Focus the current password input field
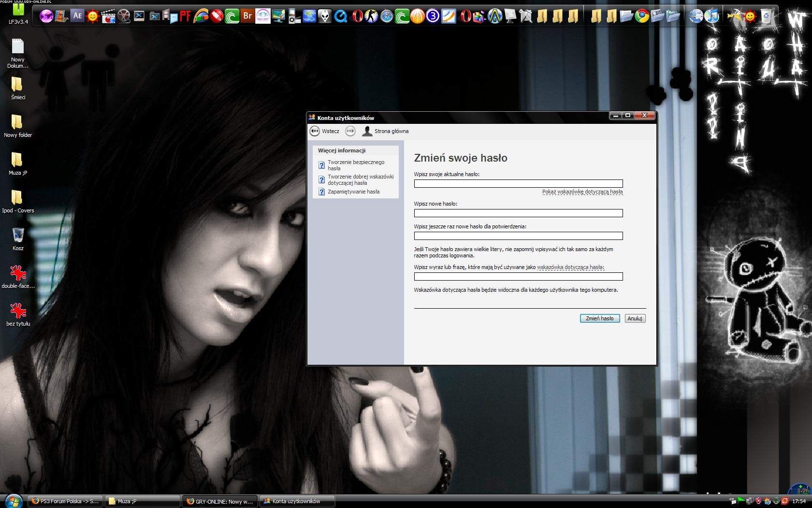The height and width of the screenshot is (508, 812). tap(518, 184)
